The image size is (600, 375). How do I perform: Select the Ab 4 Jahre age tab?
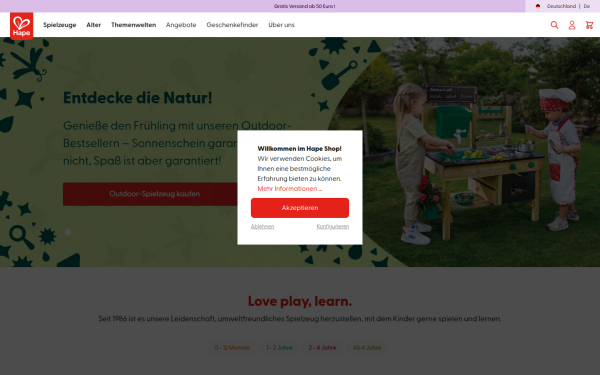(367, 348)
